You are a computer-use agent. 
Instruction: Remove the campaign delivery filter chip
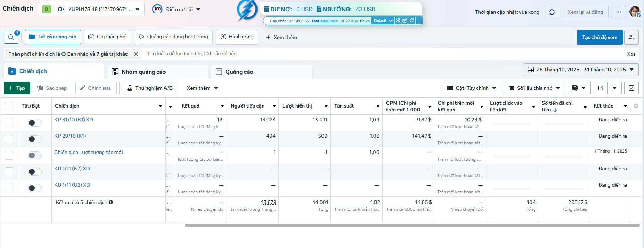135,54
